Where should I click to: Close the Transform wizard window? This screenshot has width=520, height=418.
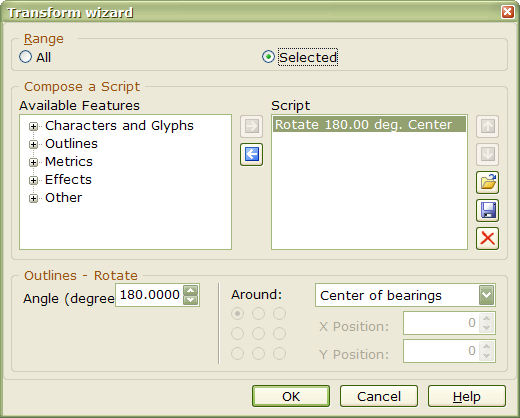click(507, 12)
